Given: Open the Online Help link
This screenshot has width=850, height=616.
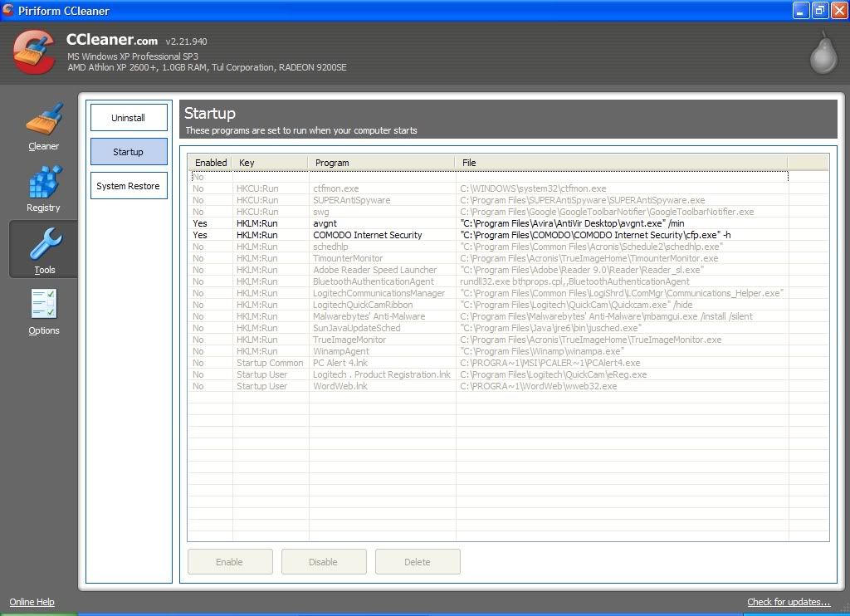Looking at the screenshot, I should [x=32, y=602].
